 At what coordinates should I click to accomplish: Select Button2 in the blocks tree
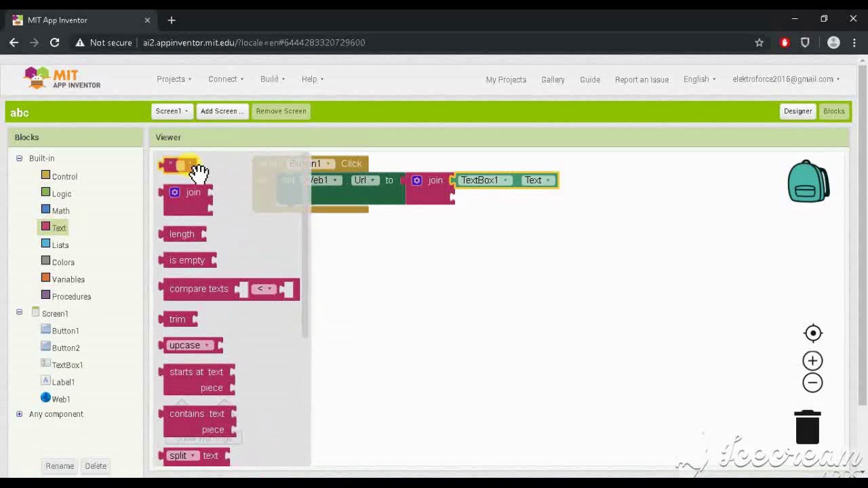[x=66, y=348]
